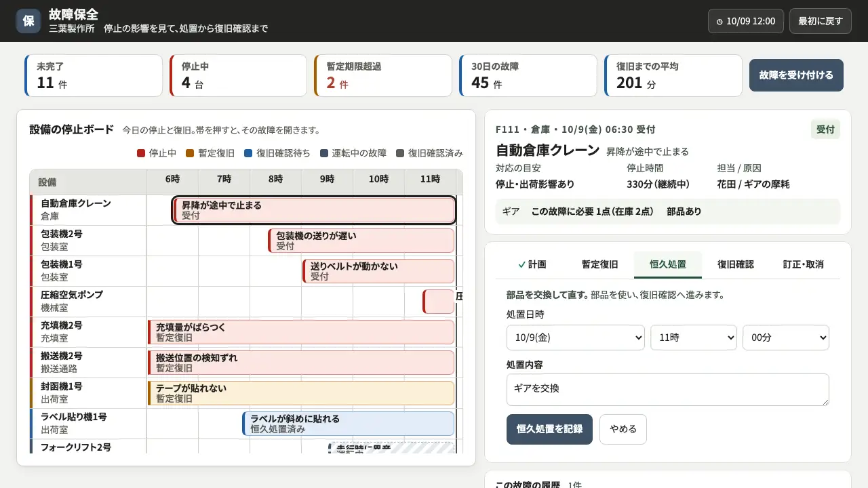Click the 設備の停止ボード heading
Viewport: 868px width, 488px height.
tap(72, 129)
